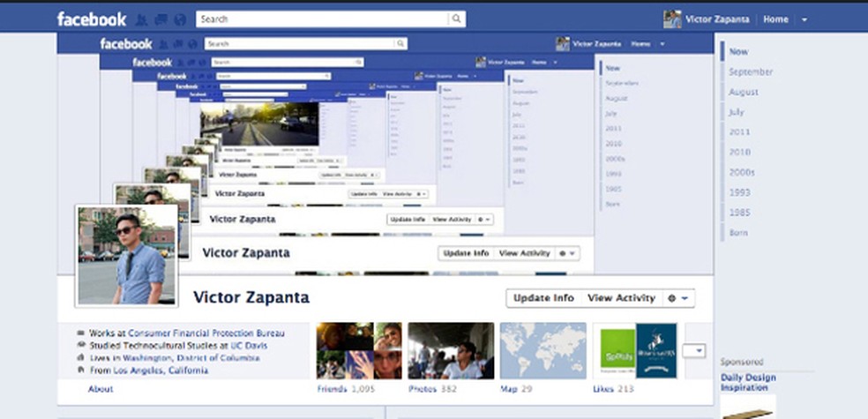868x419 pixels.
Task: Click the About link
Action: point(101,389)
